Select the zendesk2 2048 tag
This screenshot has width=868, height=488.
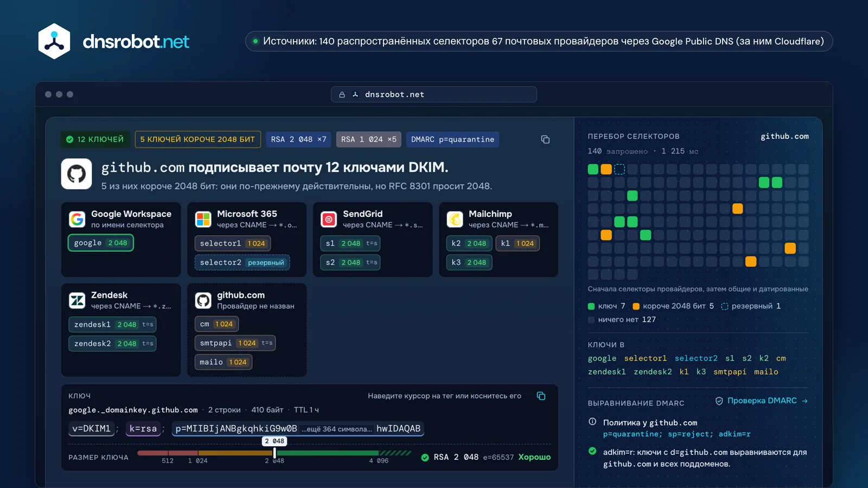click(113, 343)
